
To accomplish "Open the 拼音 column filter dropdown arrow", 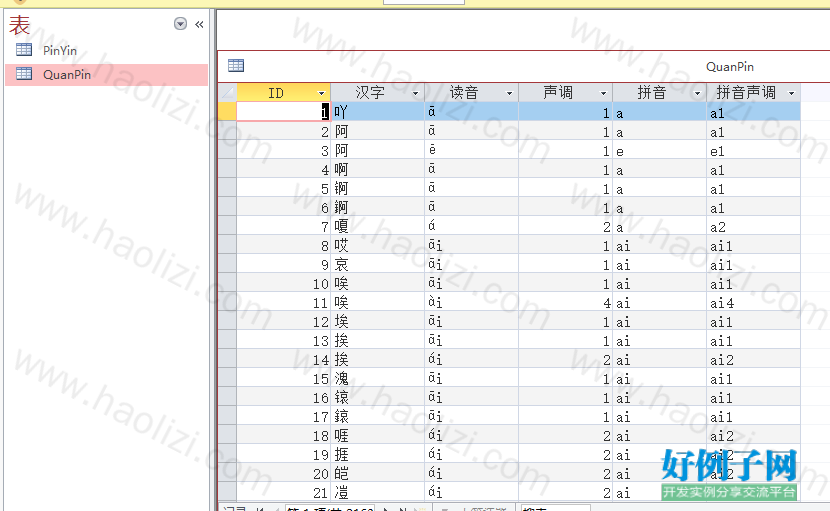I will [697, 93].
